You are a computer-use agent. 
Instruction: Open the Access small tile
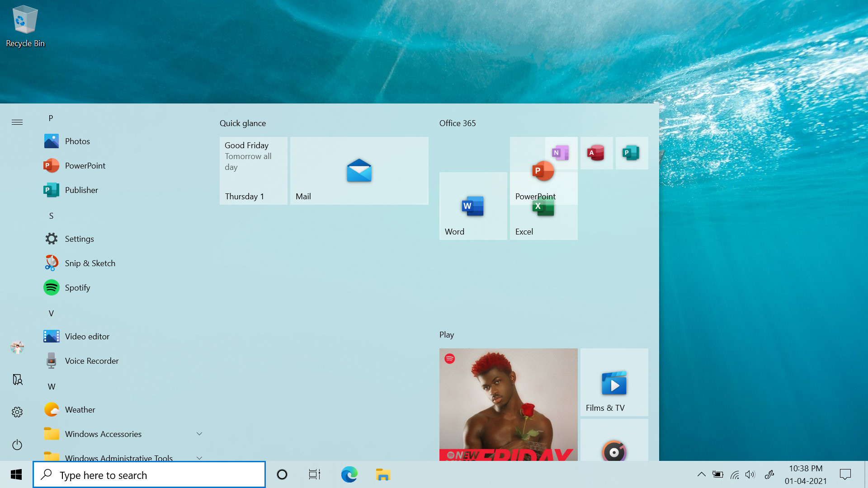[x=597, y=153]
